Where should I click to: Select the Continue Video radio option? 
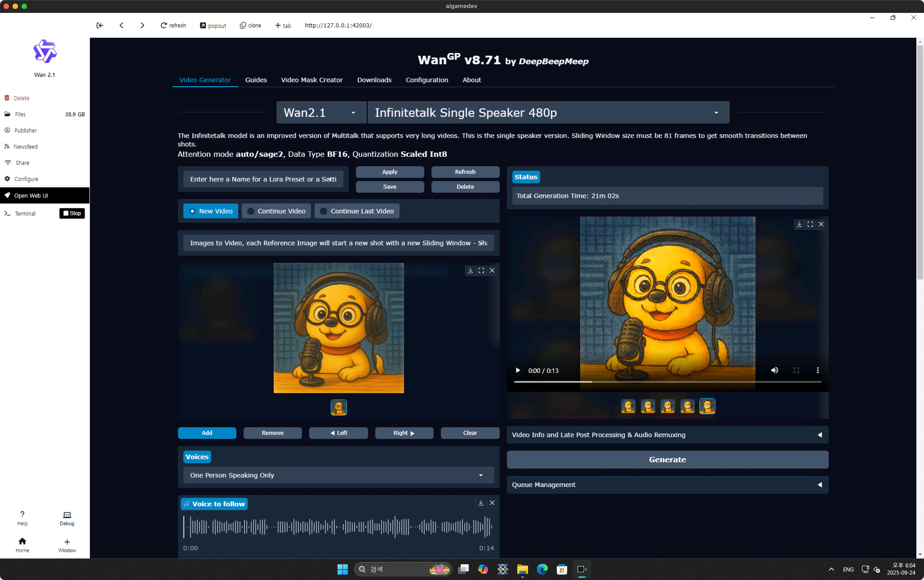point(276,211)
